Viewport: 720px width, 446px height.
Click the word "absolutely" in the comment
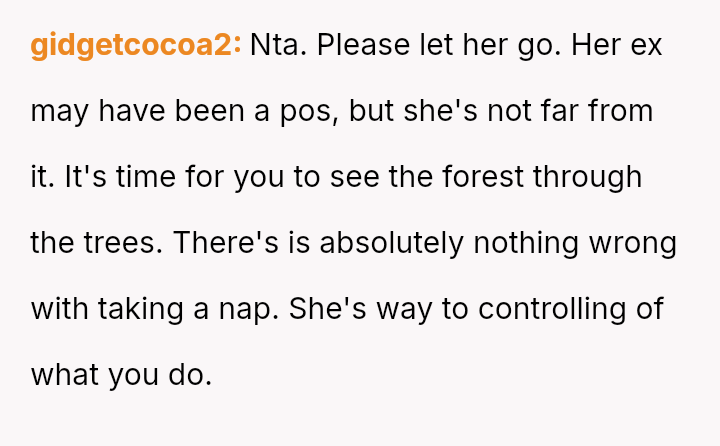click(x=392, y=244)
